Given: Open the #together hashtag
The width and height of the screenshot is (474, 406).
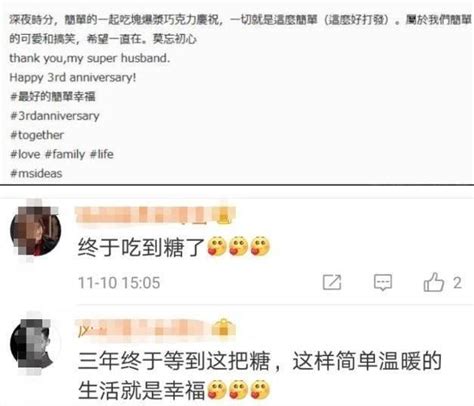Looking at the screenshot, I should point(37,135).
